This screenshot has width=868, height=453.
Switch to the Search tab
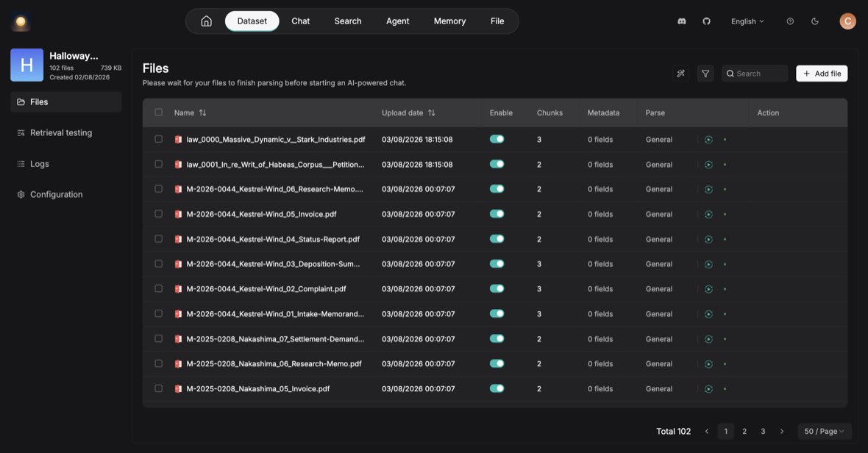pos(348,21)
